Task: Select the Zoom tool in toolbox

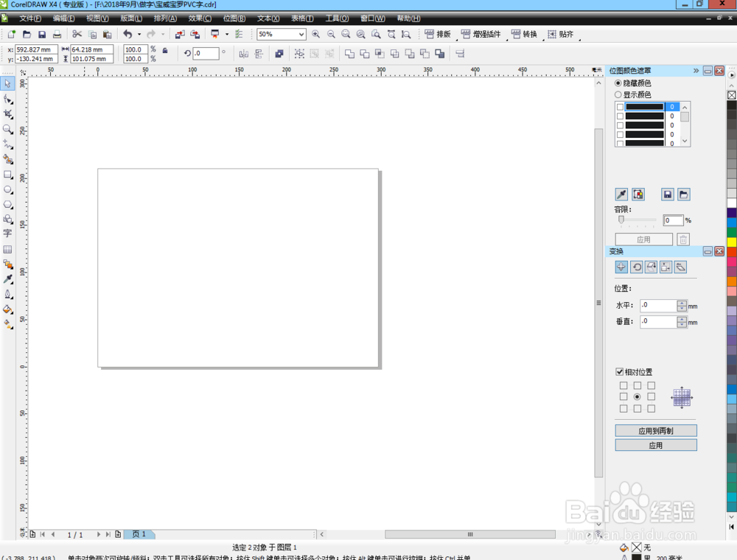Action: coord(7,129)
